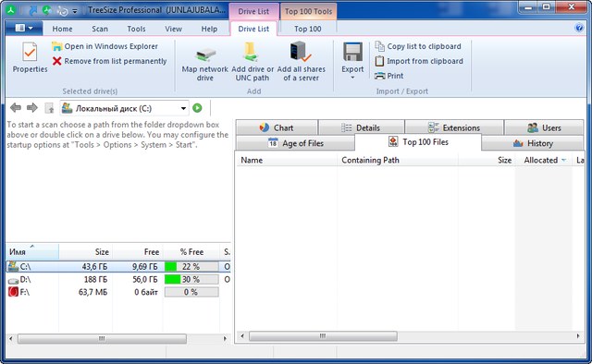Click the quick-access refresh icon

[62, 11]
